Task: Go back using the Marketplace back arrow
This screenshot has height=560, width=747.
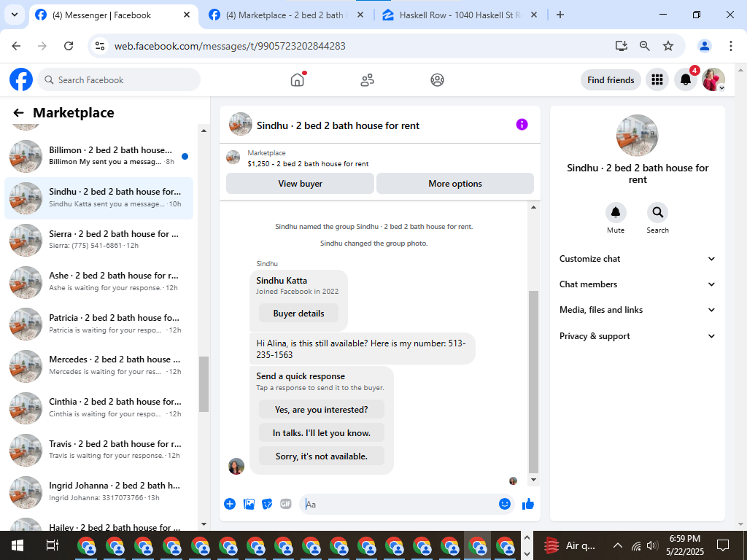Action: [x=18, y=113]
